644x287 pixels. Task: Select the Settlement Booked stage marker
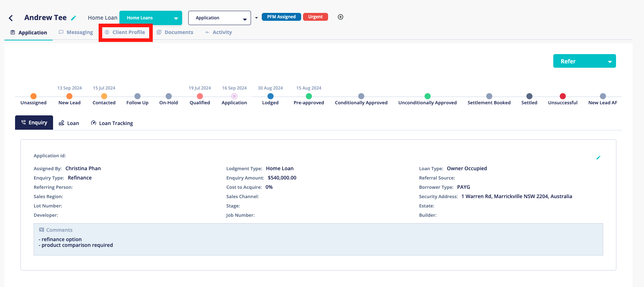489,96
